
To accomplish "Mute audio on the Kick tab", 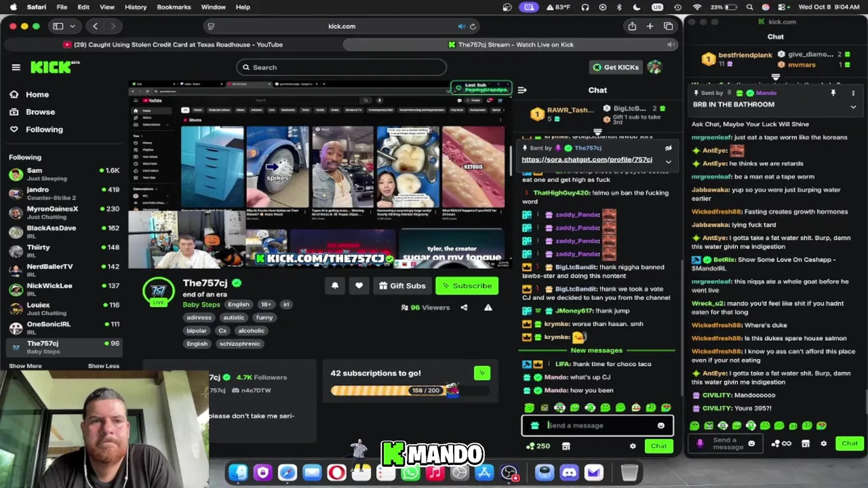I will (671, 45).
